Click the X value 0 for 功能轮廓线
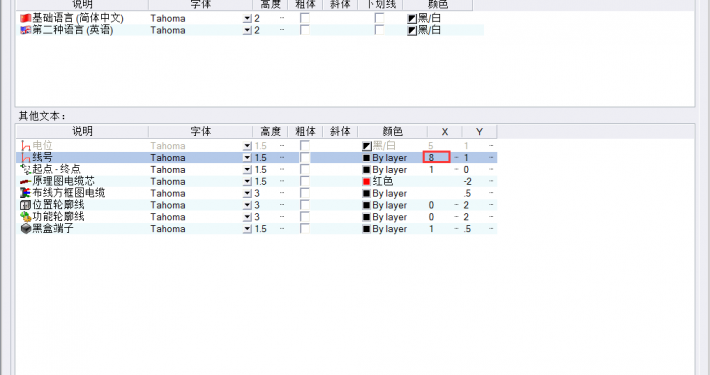This screenshot has width=710, height=375. (x=431, y=217)
